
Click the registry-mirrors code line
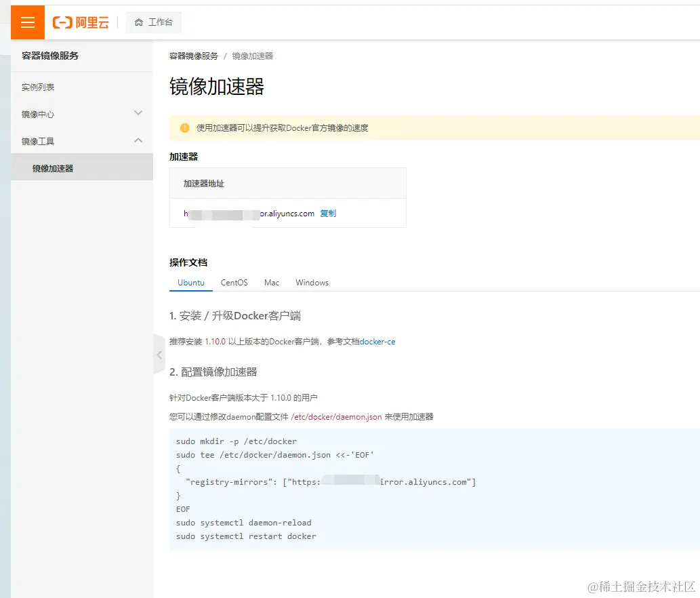tap(331, 482)
